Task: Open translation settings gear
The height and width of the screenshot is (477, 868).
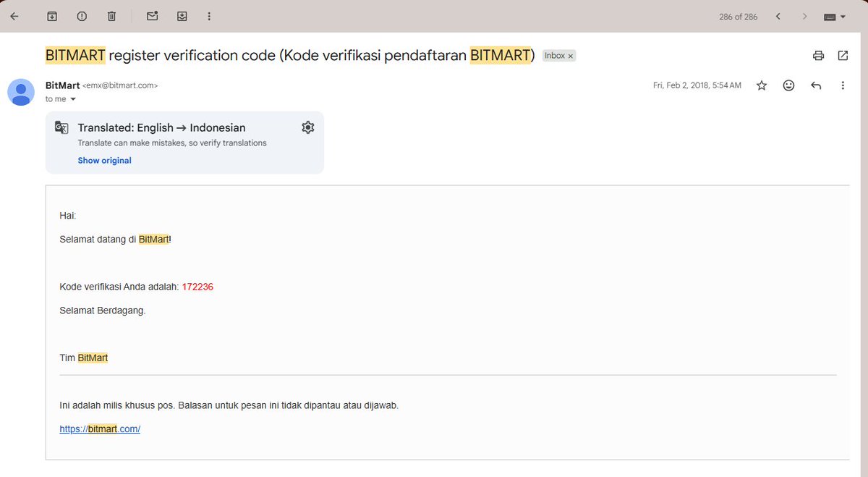Action: pos(307,127)
